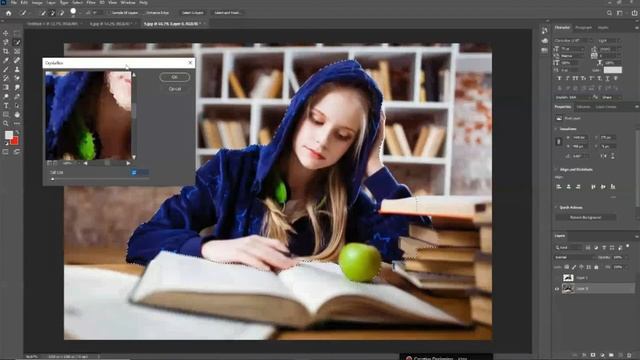Select the Path Selection tool
Image resolution: width=640 pixels, height=360 pixels.
point(17,105)
